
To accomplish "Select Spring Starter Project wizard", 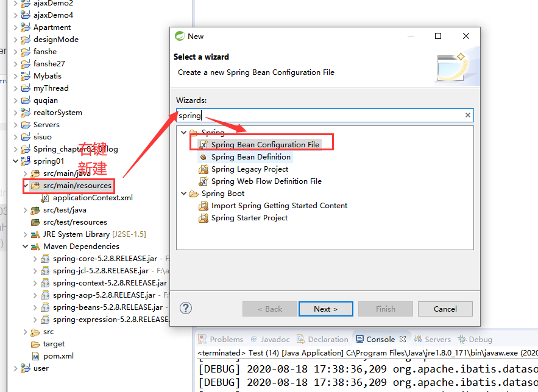I will tap(249, 218).
